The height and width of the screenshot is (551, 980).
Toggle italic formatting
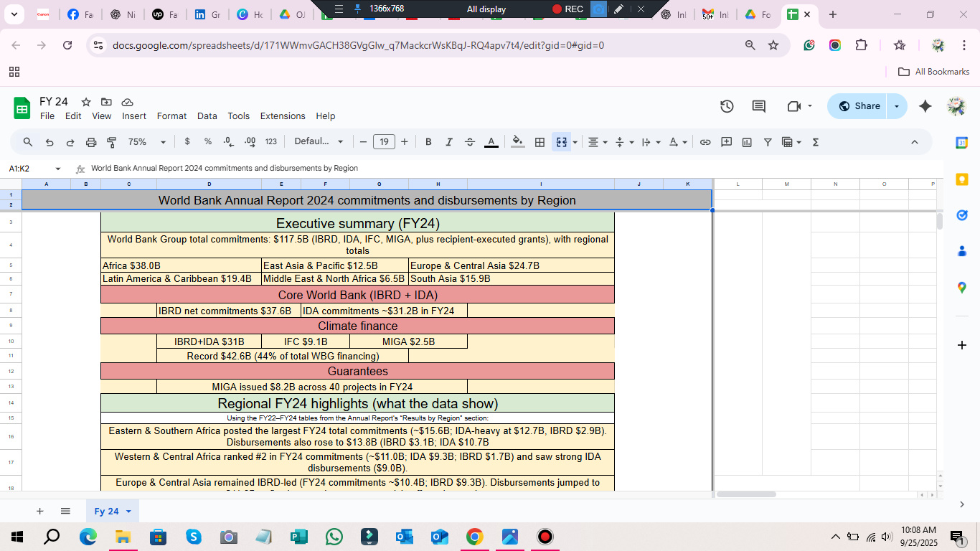pyautogui.click(x=449, y=142)
